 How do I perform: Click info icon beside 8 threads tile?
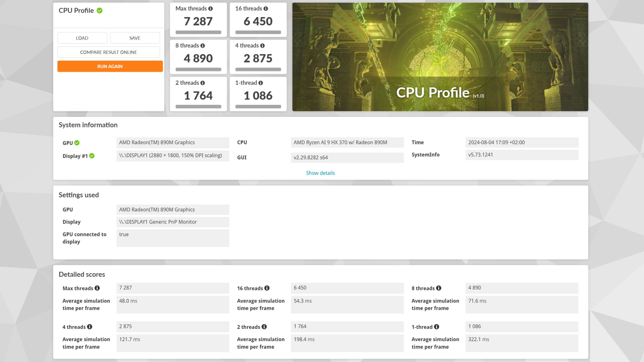tap(202, 46)
